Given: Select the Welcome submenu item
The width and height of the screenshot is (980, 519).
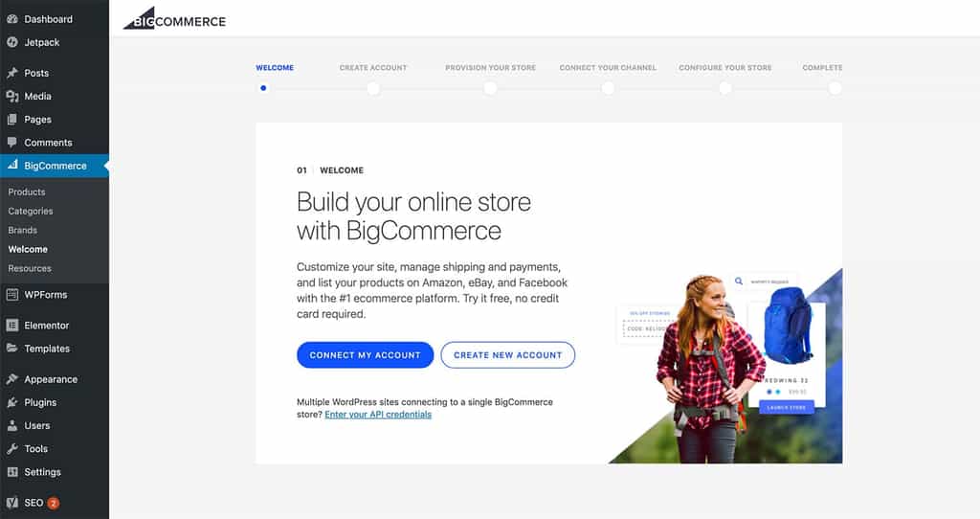Looking at the screenshot, I should click(28, 250).
